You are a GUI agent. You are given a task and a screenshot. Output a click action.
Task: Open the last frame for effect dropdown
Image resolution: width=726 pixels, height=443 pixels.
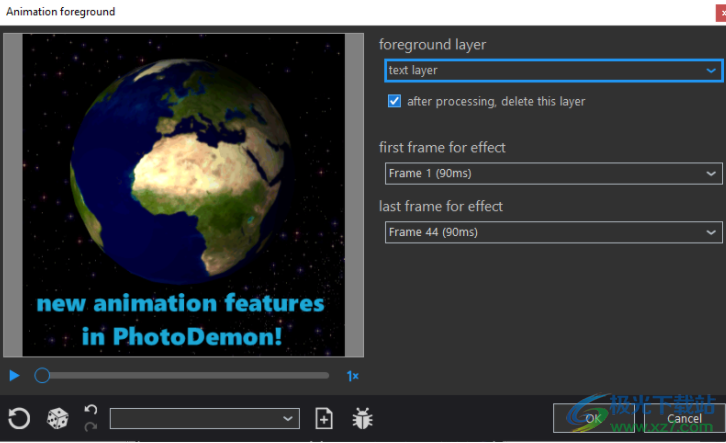point(554,232)
